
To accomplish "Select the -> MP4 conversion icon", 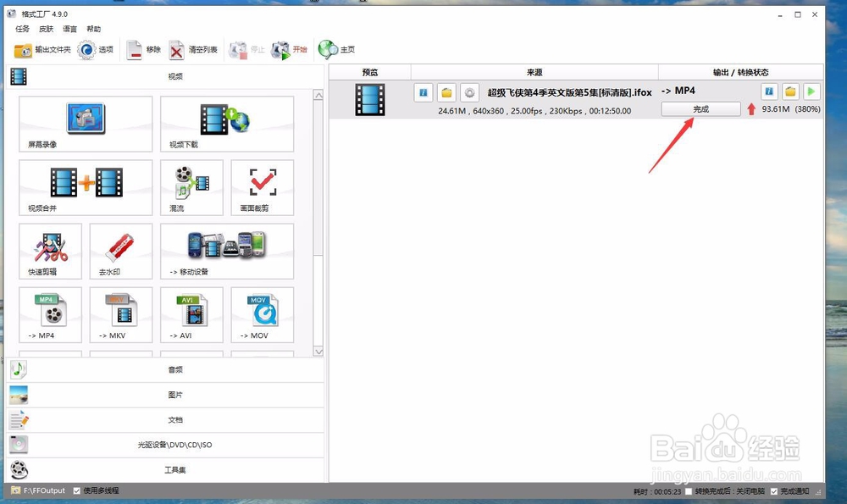I will (50, 315).
